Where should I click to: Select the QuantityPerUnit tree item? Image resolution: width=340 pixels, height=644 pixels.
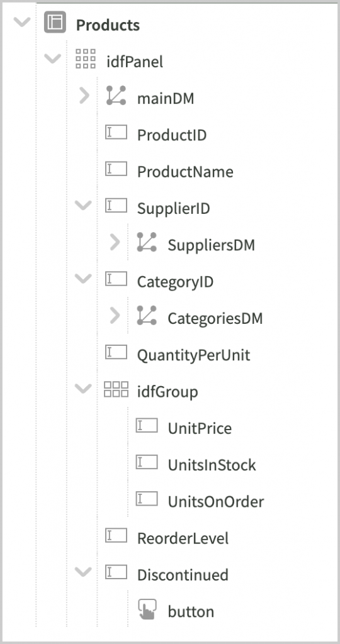[194, 355]
